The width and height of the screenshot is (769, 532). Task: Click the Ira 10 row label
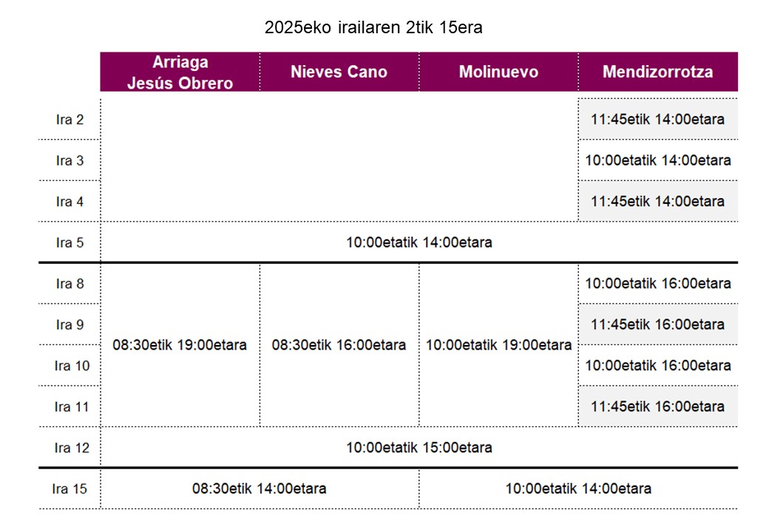click(x=72, y=366)
